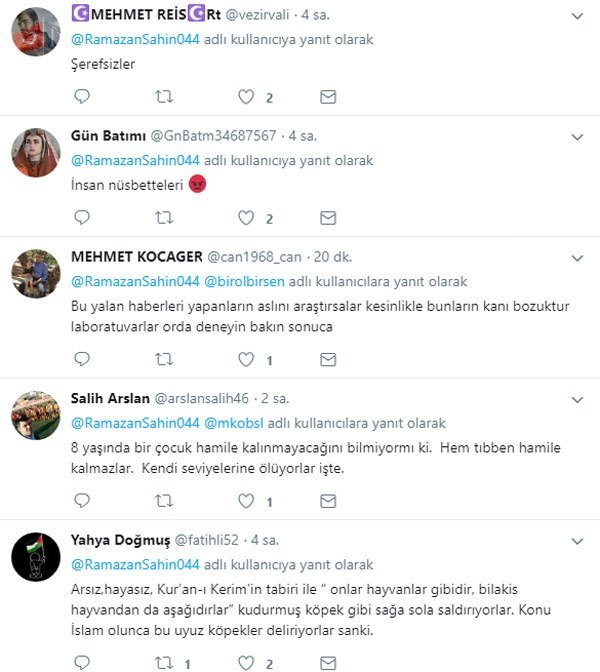Retweet Gün Batımı's tweet
The width and height of the screenshot is (600, 672).
164,218
